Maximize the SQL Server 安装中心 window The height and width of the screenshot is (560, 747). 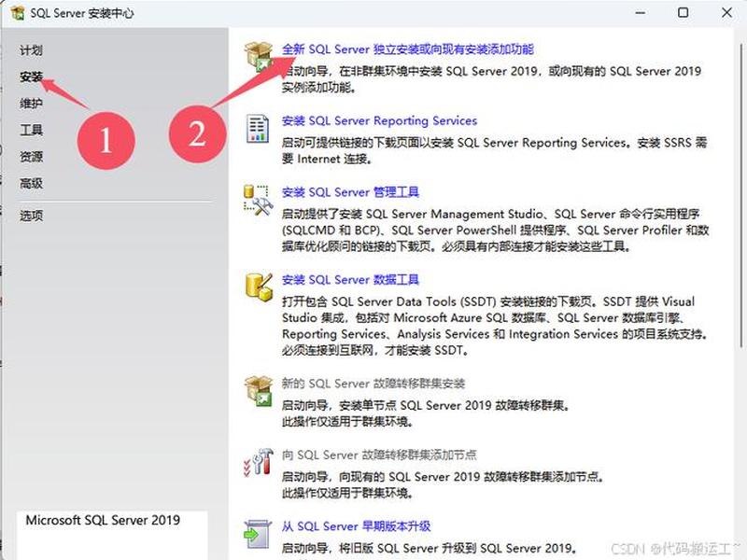click(684, 12)
